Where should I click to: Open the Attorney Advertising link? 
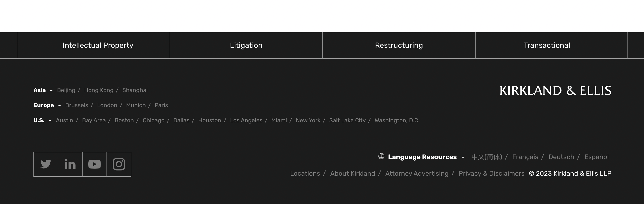(x=417, y=173)
